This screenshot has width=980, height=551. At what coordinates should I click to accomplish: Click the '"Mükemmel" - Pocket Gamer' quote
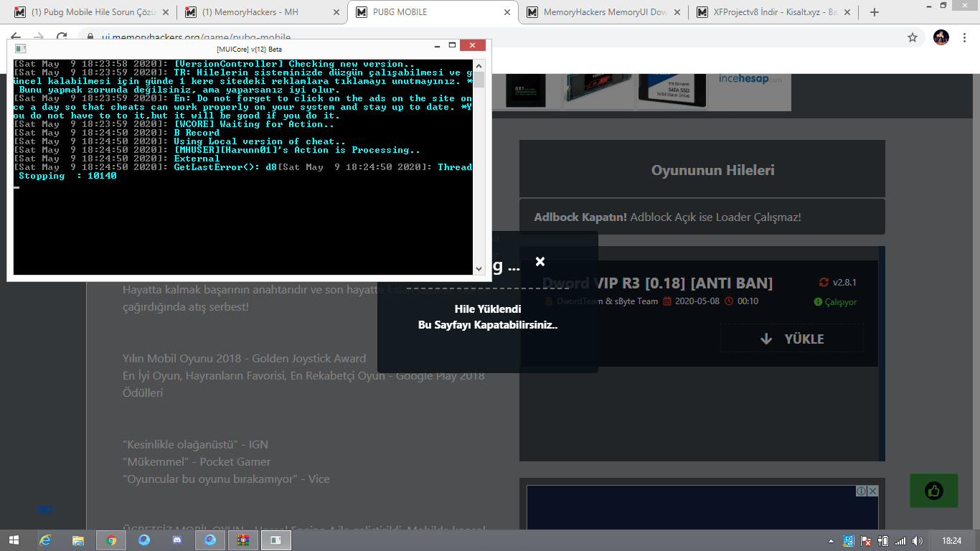coord(197,461)
